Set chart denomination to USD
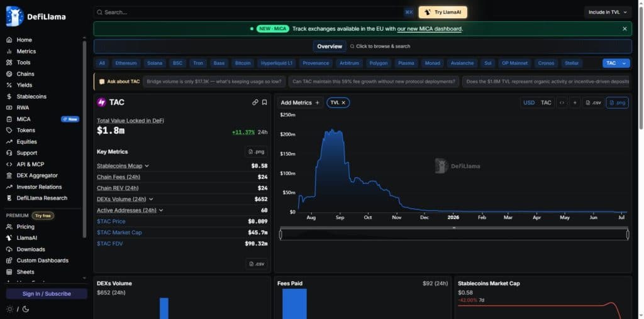644x319 pixels. tap(529, 102)
